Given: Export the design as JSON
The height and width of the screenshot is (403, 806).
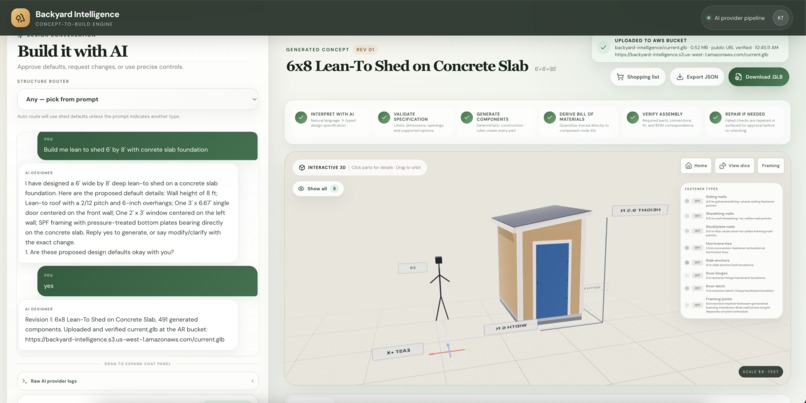Looking at the screenshot, I should (697, 77).
